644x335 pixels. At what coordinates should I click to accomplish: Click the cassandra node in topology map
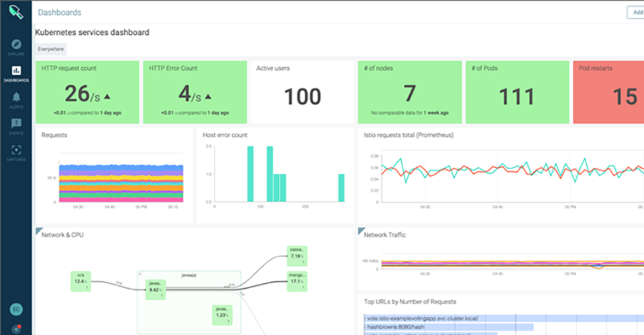click(296, 253)
